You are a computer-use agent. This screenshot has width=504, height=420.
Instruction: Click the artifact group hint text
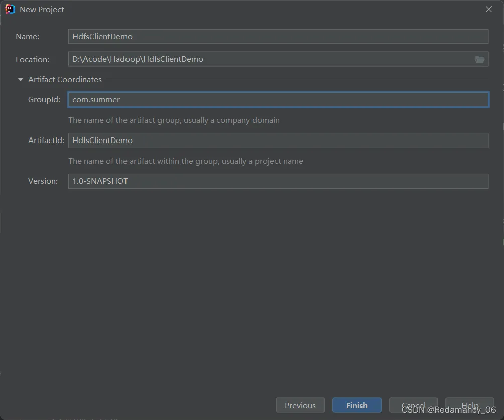tap(174, 120)
